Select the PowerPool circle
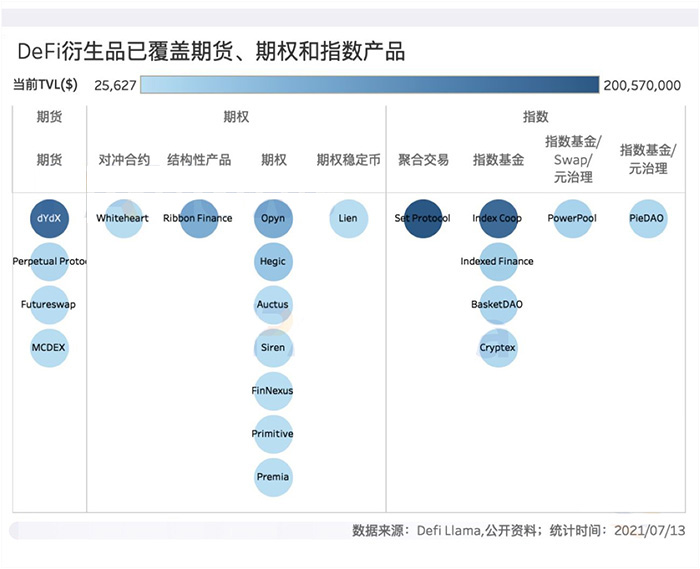The height and width of the screenshot is (569, 700). tap(573, 218)
